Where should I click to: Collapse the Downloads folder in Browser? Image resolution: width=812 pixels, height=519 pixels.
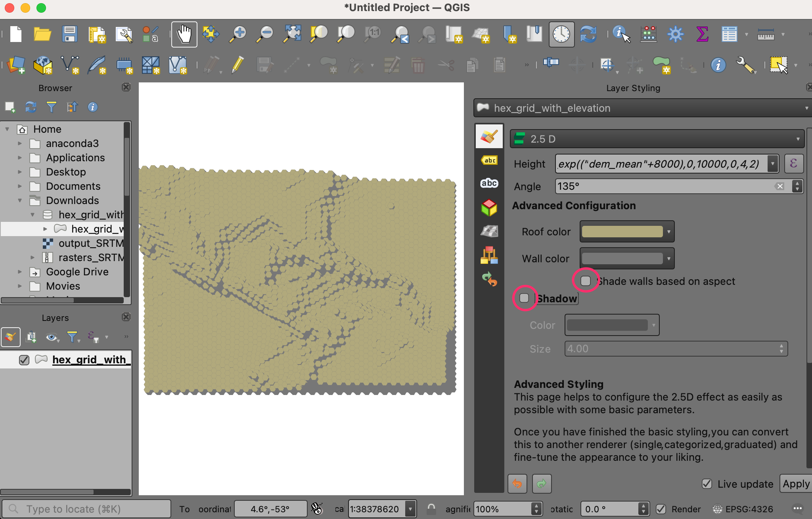pyautogui.click(x=20, y=200)
